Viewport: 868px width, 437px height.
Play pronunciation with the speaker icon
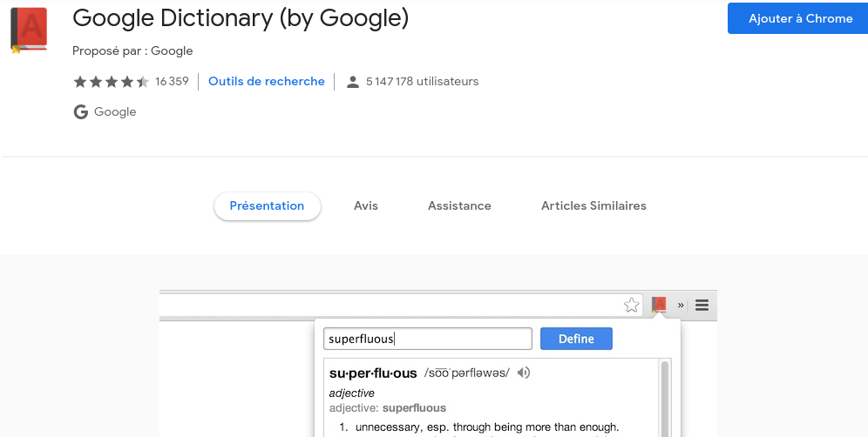coord(523,373)
